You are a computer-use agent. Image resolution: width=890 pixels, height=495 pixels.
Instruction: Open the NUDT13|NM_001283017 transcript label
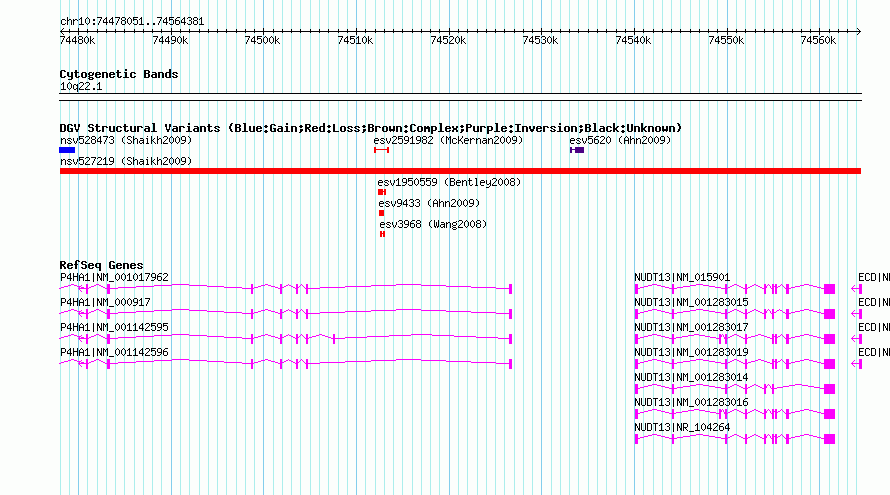click(x=691, y=328)
